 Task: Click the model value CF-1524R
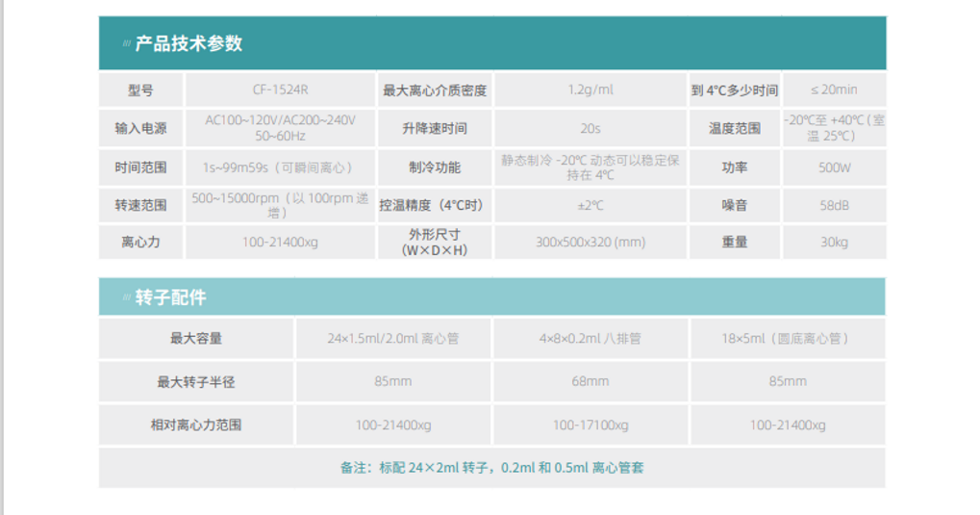click(x=280, y=90)
